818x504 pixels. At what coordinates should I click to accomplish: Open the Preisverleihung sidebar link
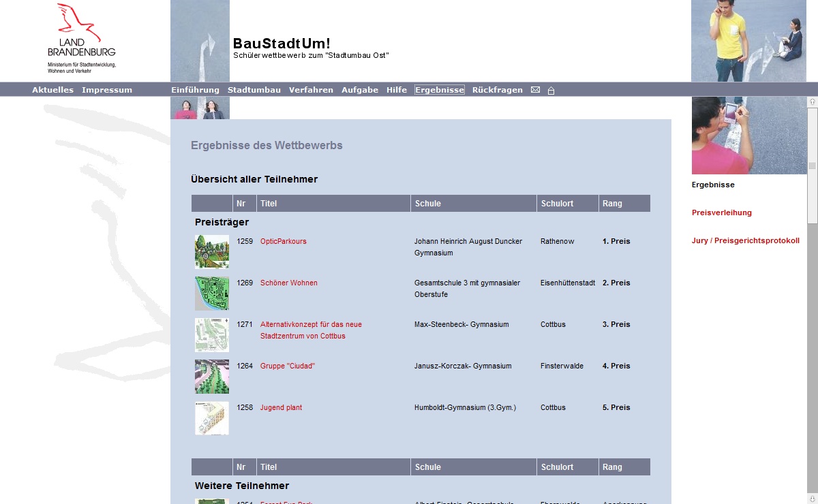coord(722,212)
